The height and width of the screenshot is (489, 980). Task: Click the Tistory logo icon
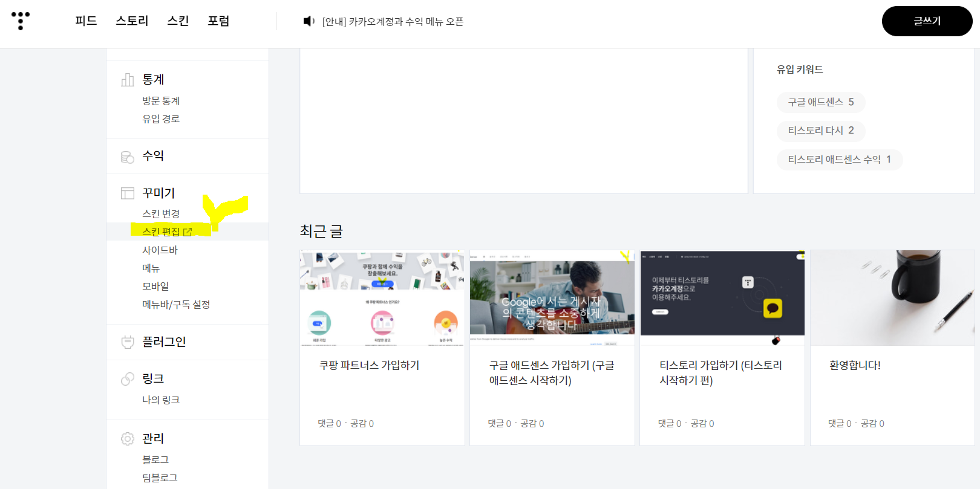point(21,21)
